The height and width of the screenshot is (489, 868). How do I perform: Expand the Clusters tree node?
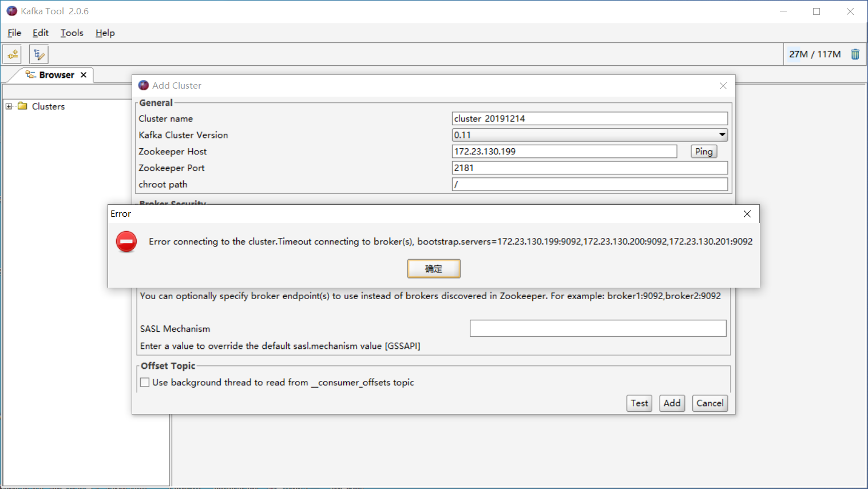coord(9,106)
